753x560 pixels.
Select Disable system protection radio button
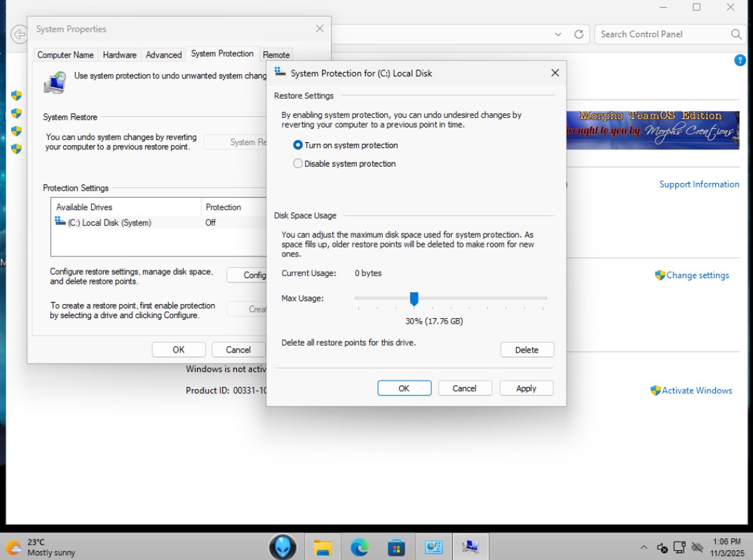click(x=298, y=163)
